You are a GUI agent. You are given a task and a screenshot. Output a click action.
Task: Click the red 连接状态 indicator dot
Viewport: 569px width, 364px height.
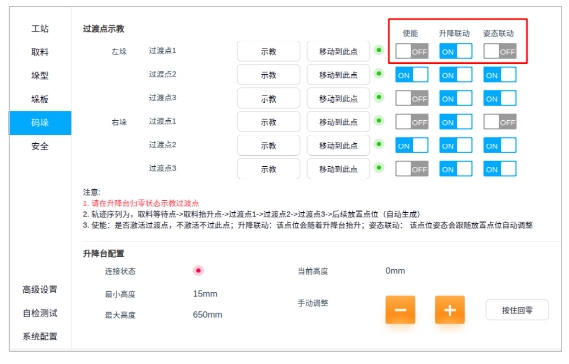coord(198,271)
